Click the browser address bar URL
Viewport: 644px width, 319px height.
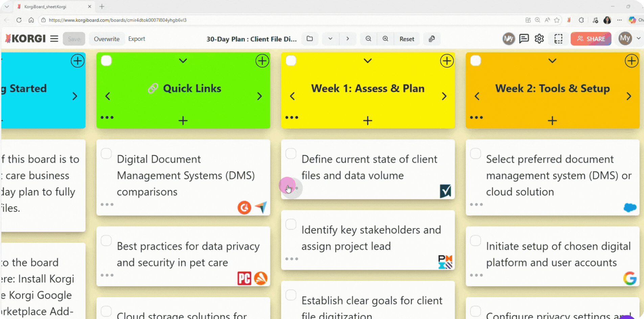point(117,20)
